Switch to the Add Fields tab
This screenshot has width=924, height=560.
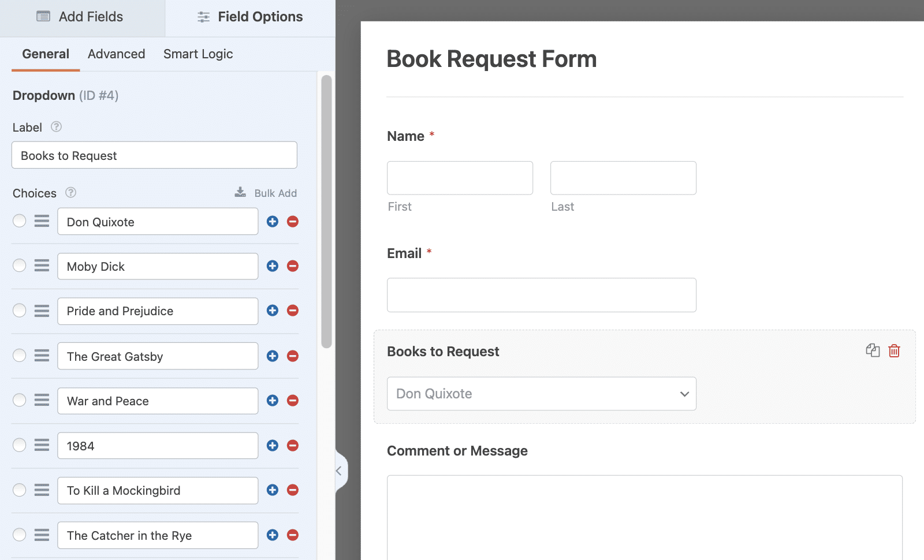coord(81,17)
